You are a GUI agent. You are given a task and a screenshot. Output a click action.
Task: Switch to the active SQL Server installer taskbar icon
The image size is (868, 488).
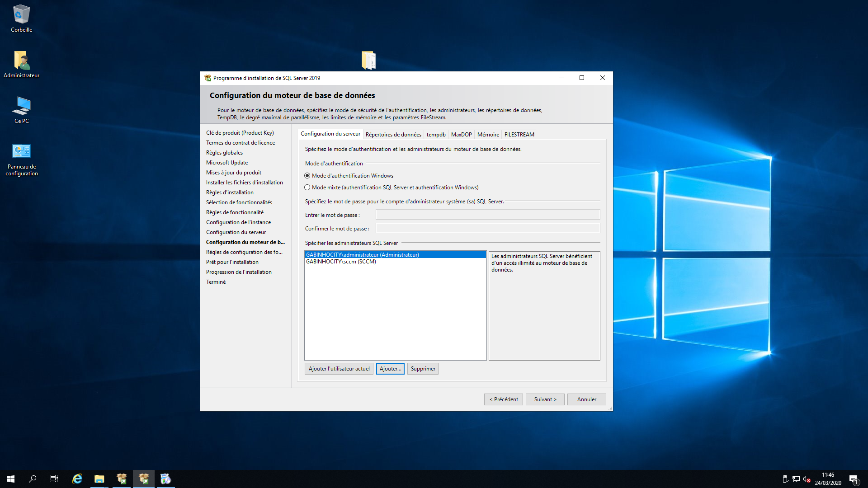144,479
